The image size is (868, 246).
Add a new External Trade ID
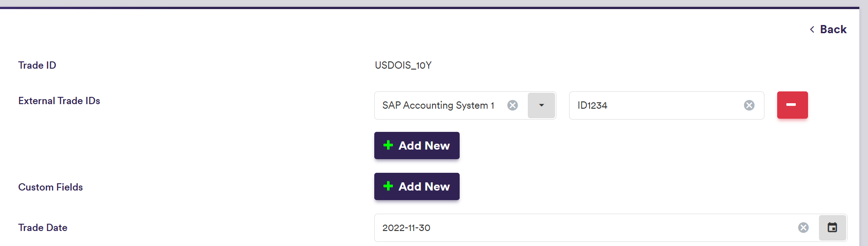[x=417, y=146]
